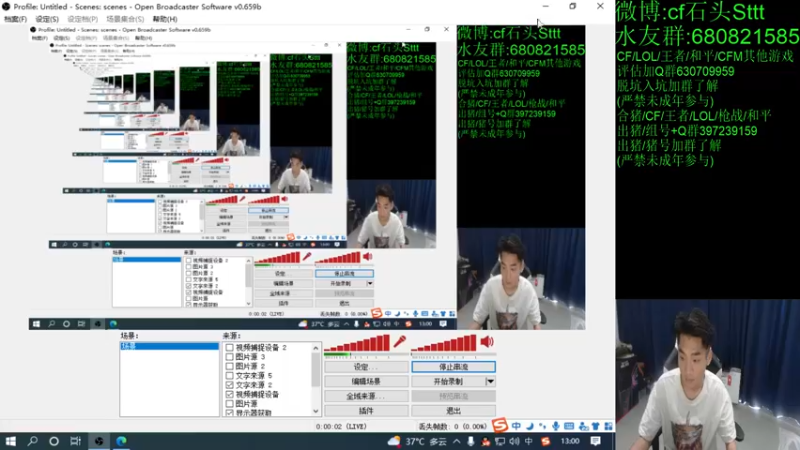Expand hidden system tray icons with the chevron

(457, 441)
